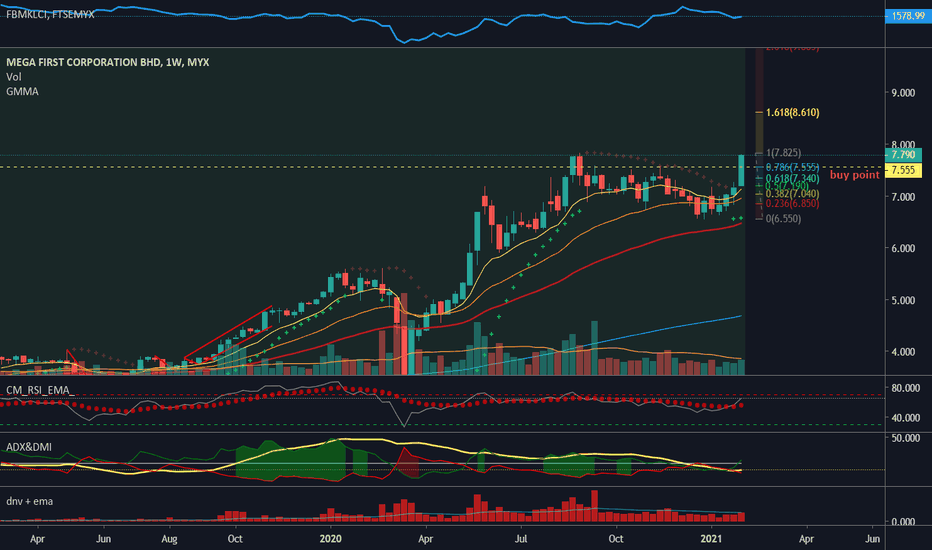This screenshot has height=550, width=932.
Task: Click the 40.000 RSI axis label
Action: click(x=906, y=418)
